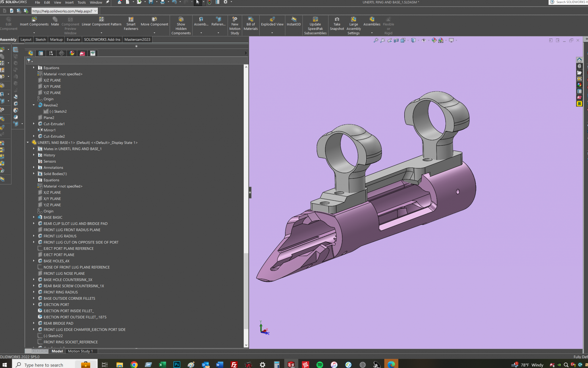This screenshot has height=368, width=588.
Task: Switch to the Evaluate tab
Action: click(x=73, y=40)
